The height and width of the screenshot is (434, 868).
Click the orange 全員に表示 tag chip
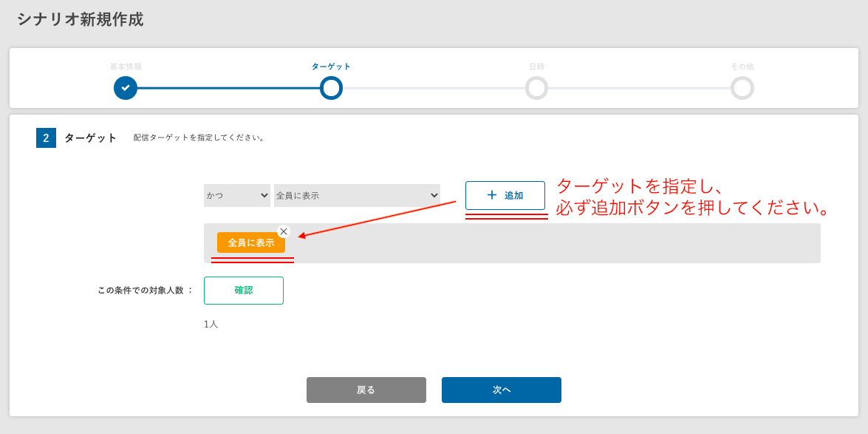pos(250,243)
